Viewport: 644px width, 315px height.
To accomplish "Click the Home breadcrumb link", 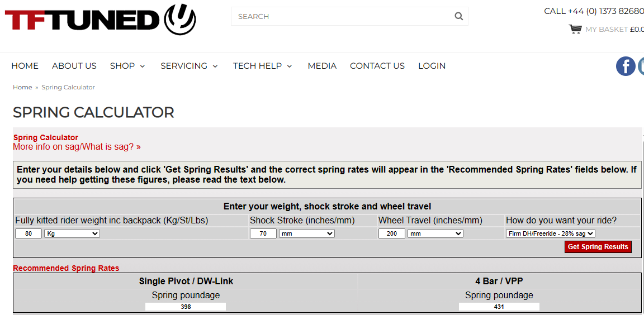I will pos(22,87).
